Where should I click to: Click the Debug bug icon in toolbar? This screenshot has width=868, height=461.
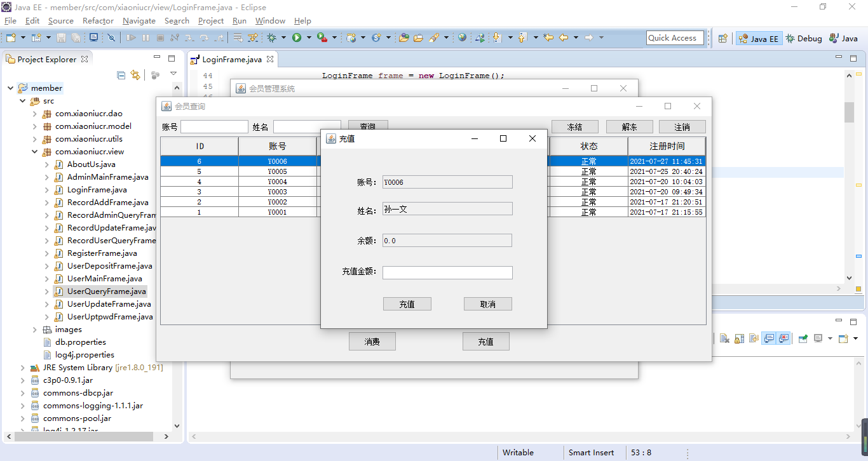[x=271, y=38]
